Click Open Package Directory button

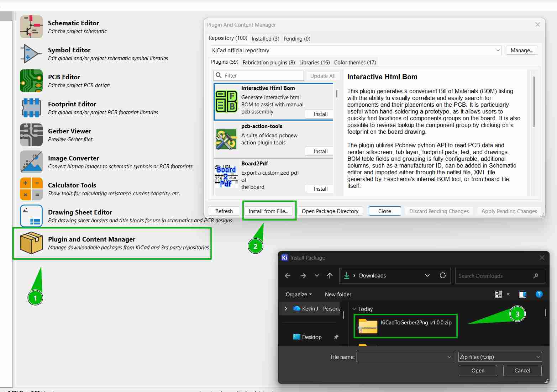pos(330,211)
